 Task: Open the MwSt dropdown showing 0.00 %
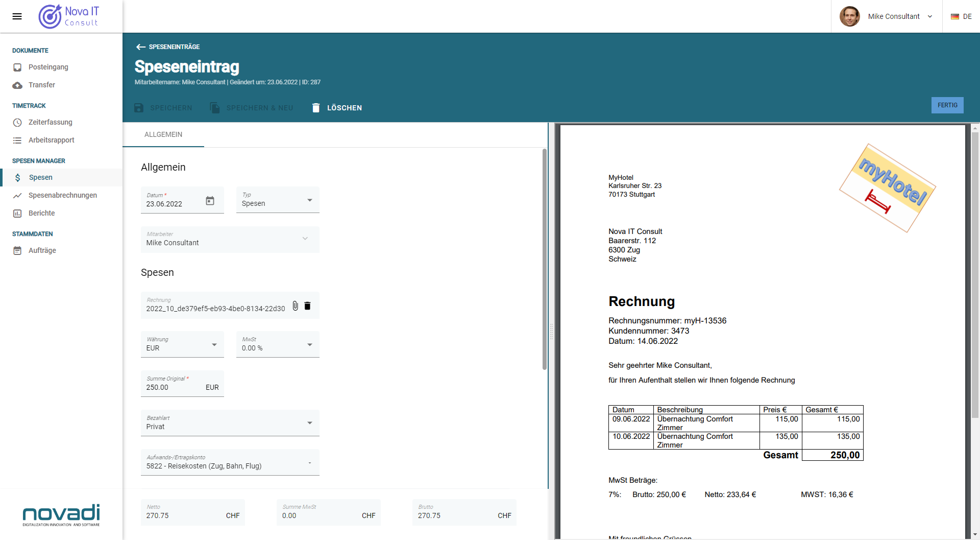pyautogui.click(x=278, y=344)
